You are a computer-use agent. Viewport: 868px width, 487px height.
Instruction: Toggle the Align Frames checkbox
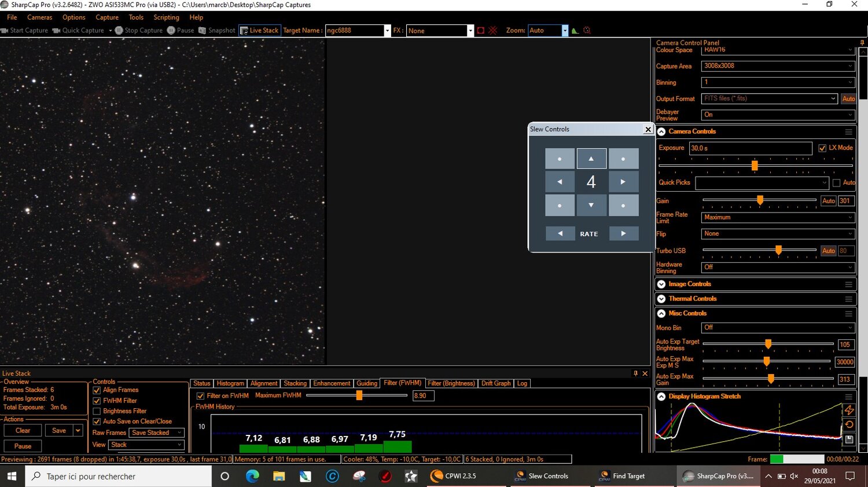point(97,390)
